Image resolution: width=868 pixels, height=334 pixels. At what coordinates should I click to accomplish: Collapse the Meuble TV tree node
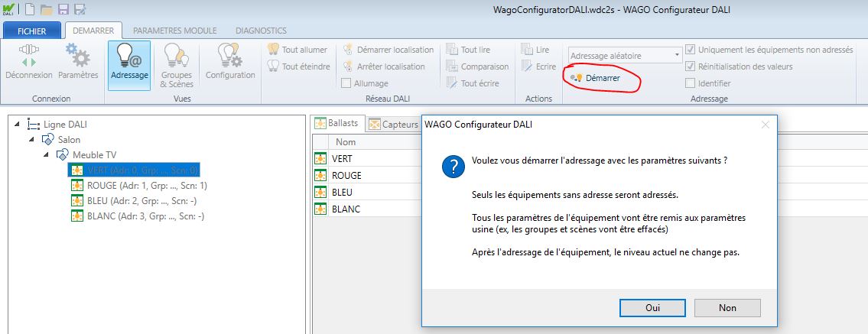coord(47,155)
